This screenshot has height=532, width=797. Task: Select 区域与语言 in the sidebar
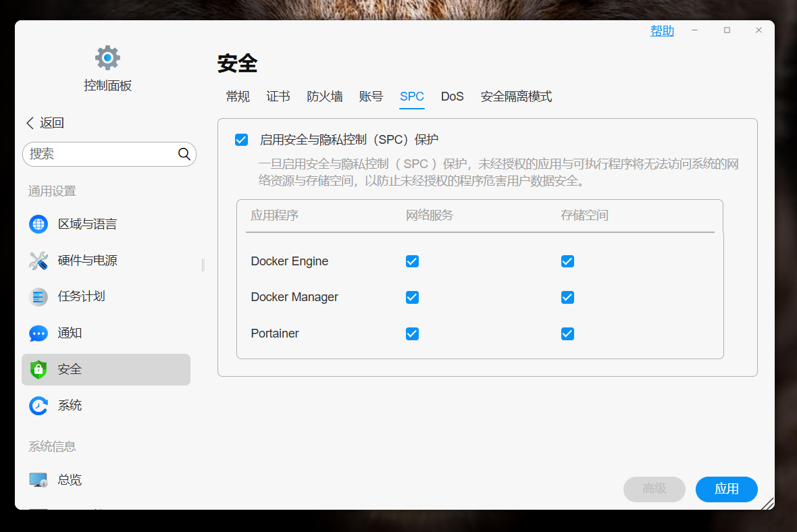point(87,224)
